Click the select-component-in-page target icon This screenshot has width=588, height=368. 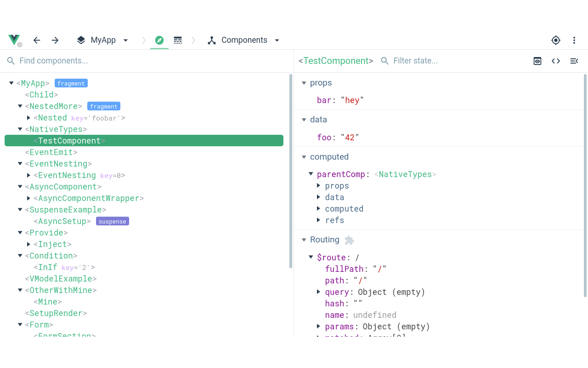pyautogui.click(x=556, y=40)
